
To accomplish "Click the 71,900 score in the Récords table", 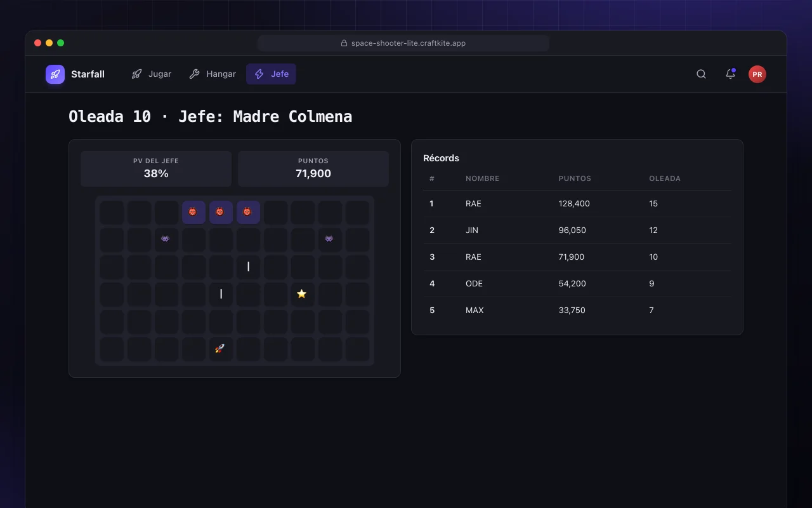I will point(572,257).
